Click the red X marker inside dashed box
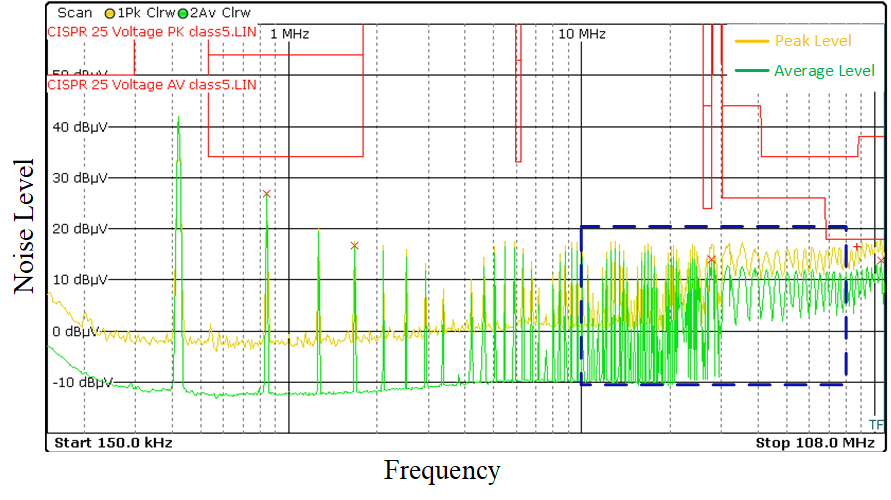Screen dimensions: 891x500 711,260
